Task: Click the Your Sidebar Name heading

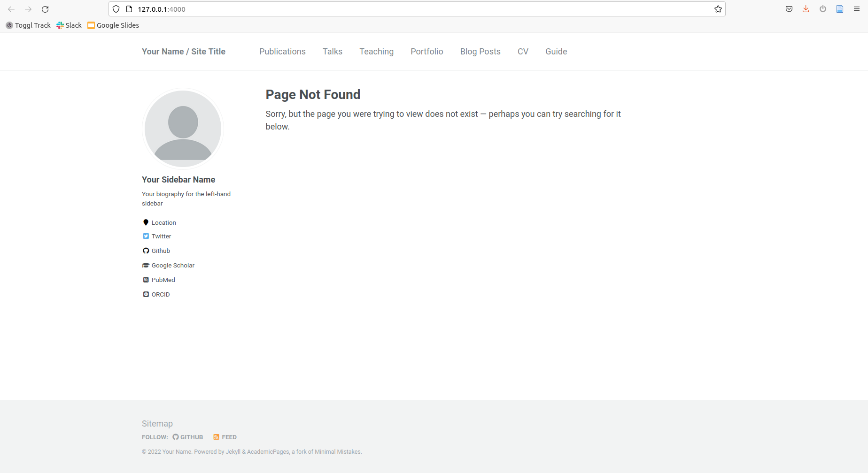Action: [x=178, y=180]
